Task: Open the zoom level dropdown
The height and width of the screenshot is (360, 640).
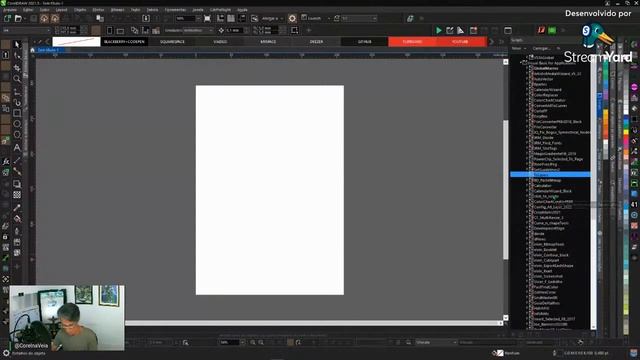Action: 198,18
